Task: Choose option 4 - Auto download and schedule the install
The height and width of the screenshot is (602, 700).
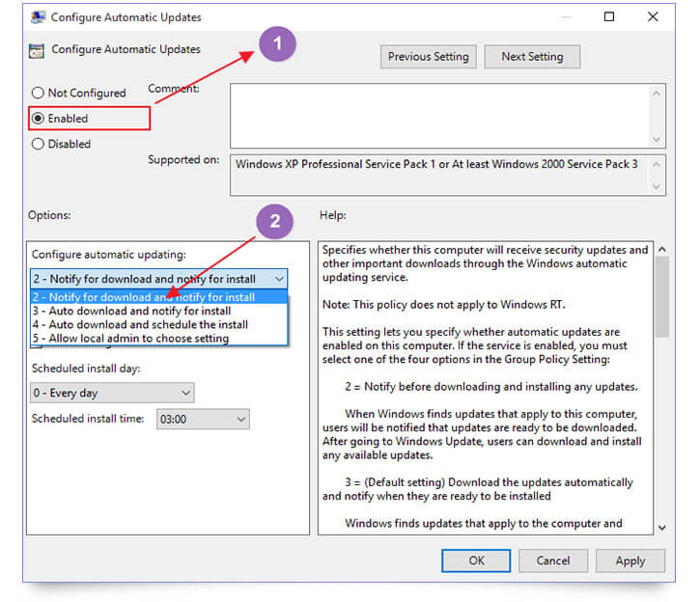Action: [159, 324]
